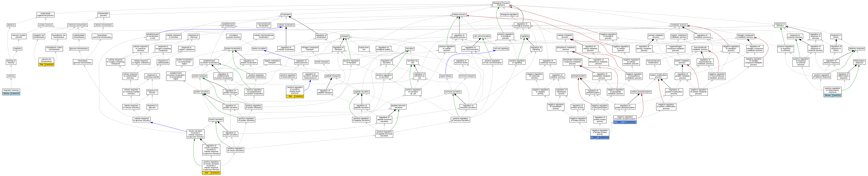
Task: Select the 'long-term memory' node
Action: point(11,90)
